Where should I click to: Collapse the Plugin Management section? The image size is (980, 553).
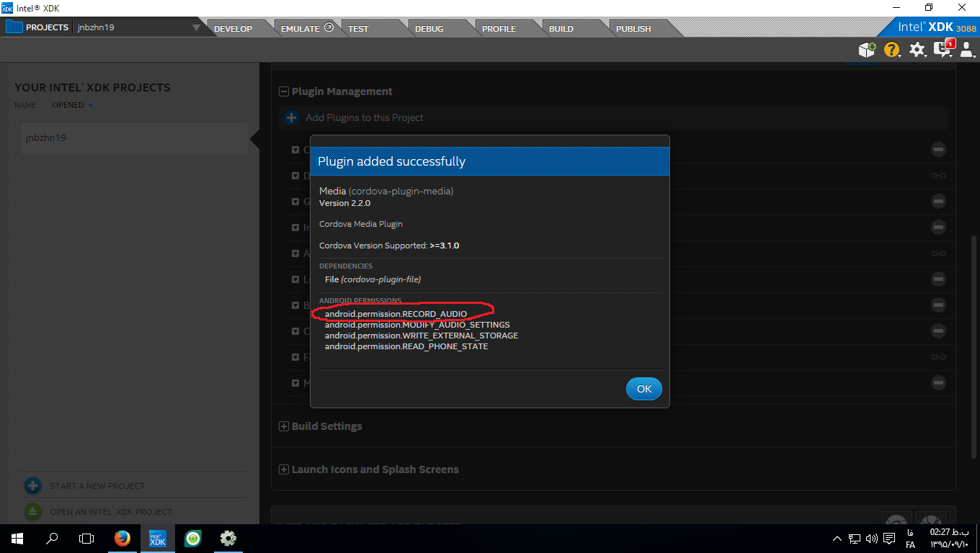point(284,91)
